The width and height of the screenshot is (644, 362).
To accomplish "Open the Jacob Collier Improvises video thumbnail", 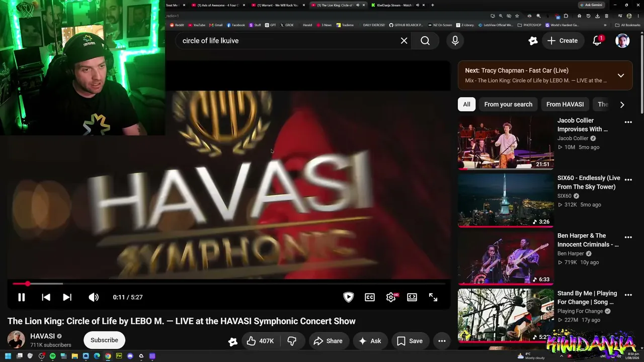I will [506, 143].
